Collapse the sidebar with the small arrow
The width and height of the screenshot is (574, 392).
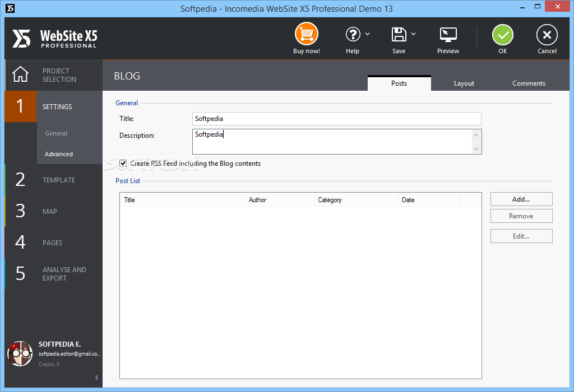96,377
